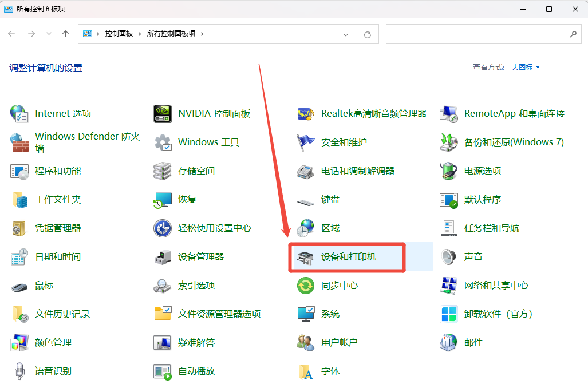Image resolution: width=588 pixels, height=388 pixels.
Task: Click the 电话和调制解调器 phone icon
Action: (x=306, y=171)
